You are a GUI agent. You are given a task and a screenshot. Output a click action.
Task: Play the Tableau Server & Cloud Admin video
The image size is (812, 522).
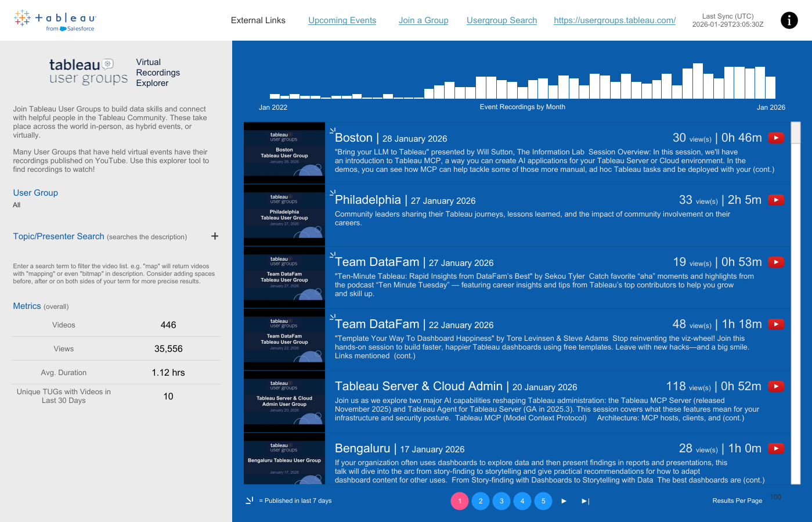click(x=776, y=387)
